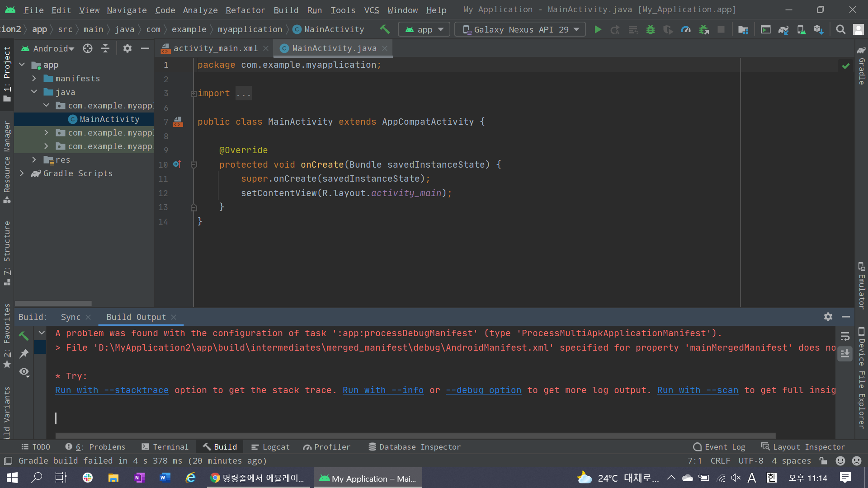Click Run with --stacktrace link

click(x=112, y=390)
